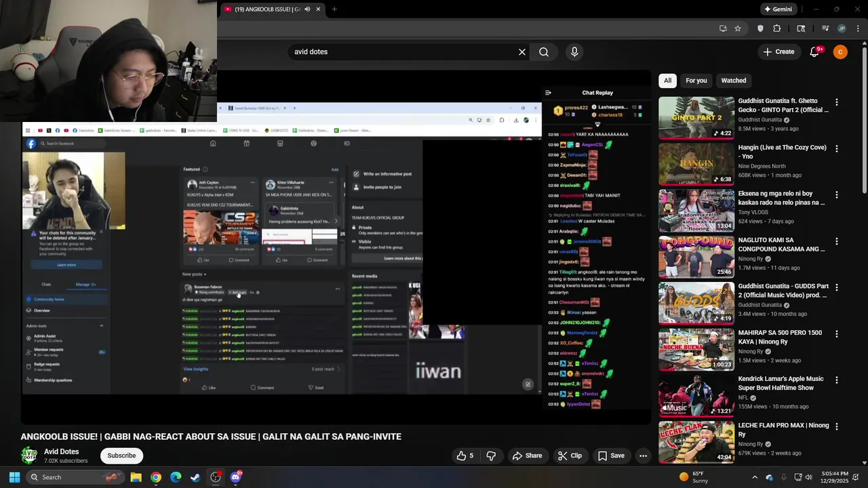The width and height of the screenshot is (868, 488).
Task: Open the YouTube account avatar C
Action: [840, 52]
